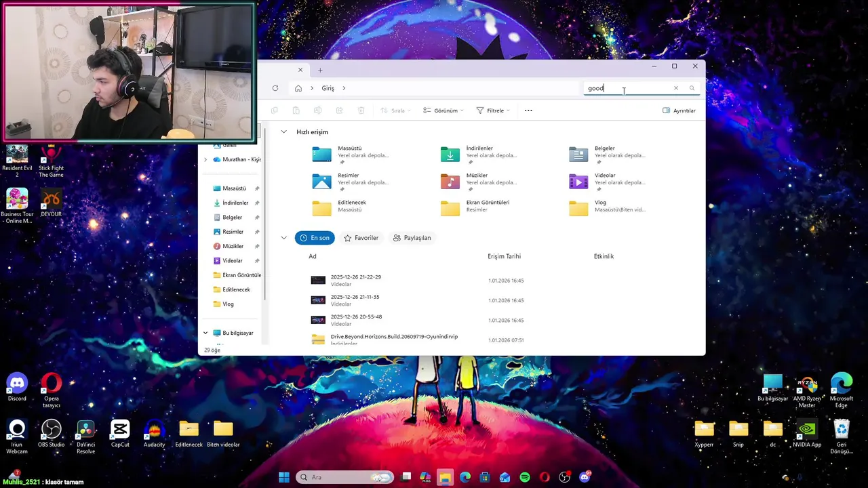868x488 pixels.
Task: Select Editlenecek in the navigation pane
Action: coord(235,289)
